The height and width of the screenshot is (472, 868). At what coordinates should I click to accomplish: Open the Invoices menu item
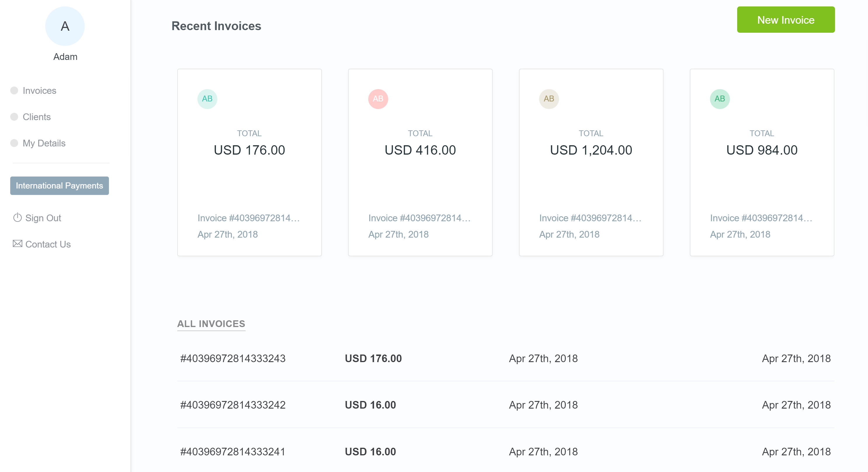[39, 91]
